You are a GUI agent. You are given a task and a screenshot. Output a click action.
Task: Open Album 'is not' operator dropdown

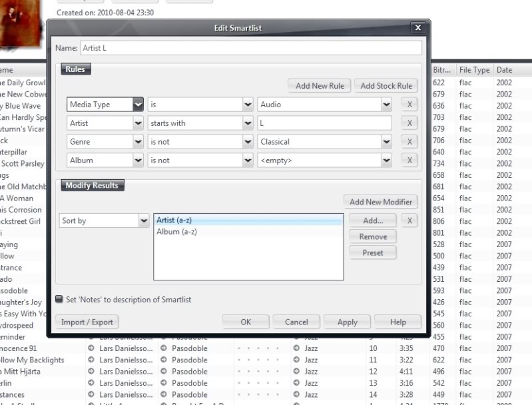pos(248,161)
